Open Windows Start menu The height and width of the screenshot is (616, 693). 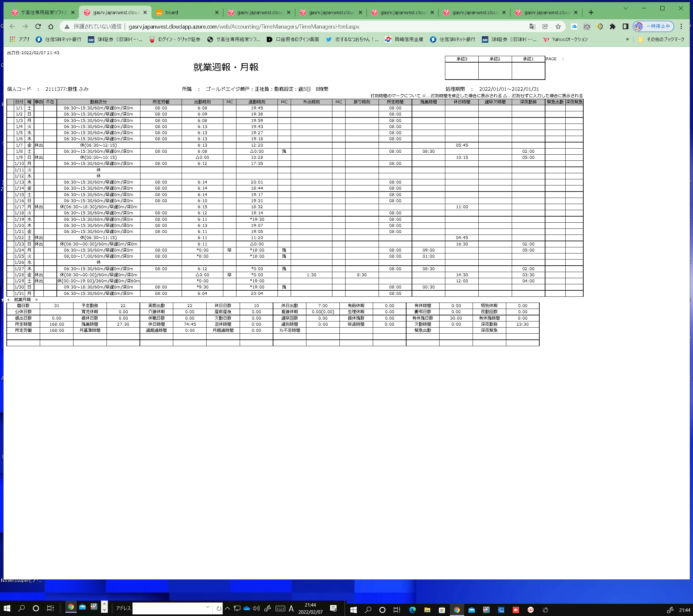tap(7, 608)
